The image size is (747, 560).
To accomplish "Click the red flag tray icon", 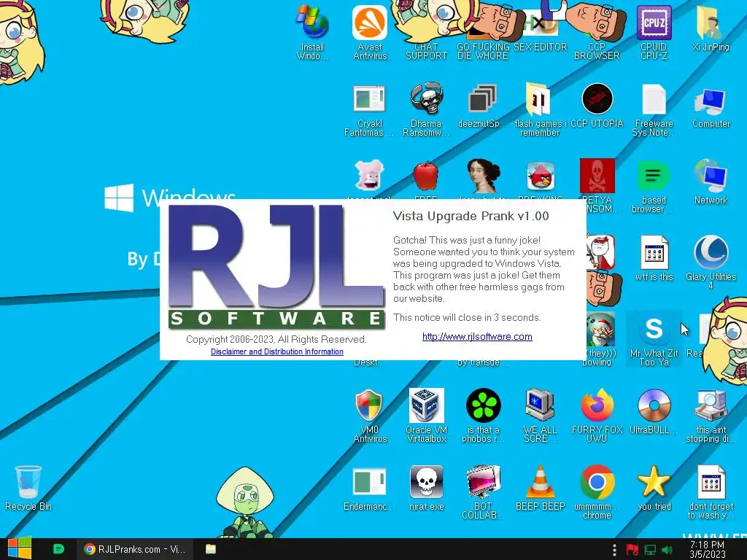I will (x=632, y=550).
